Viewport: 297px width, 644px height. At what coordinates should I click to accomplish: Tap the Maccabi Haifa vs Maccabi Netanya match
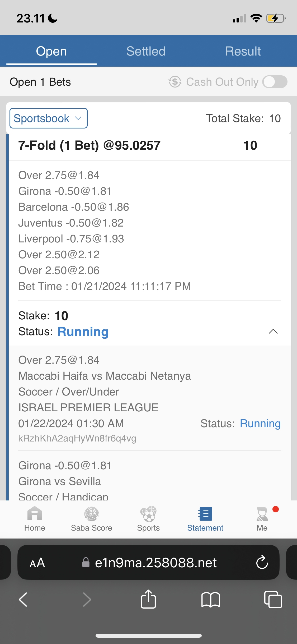point(105,376)
